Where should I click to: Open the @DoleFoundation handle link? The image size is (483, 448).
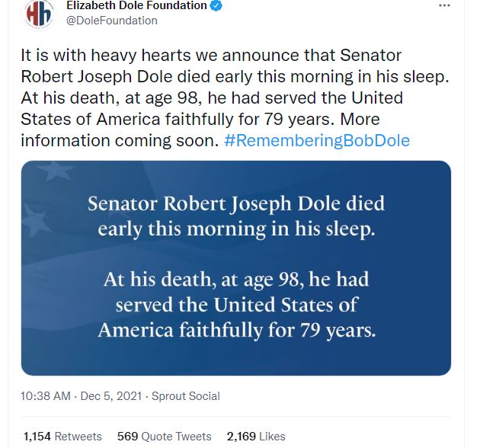(x=112, y=21)
